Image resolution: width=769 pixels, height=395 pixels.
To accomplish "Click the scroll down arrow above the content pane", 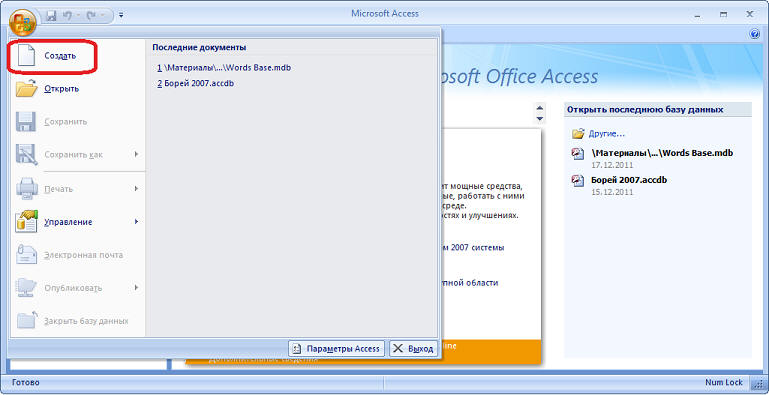I will [x=540, y=119].
